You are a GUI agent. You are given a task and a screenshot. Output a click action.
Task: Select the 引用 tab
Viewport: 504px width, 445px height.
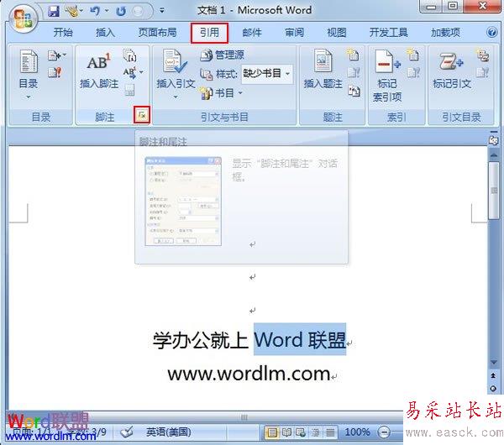click(209, 33)
